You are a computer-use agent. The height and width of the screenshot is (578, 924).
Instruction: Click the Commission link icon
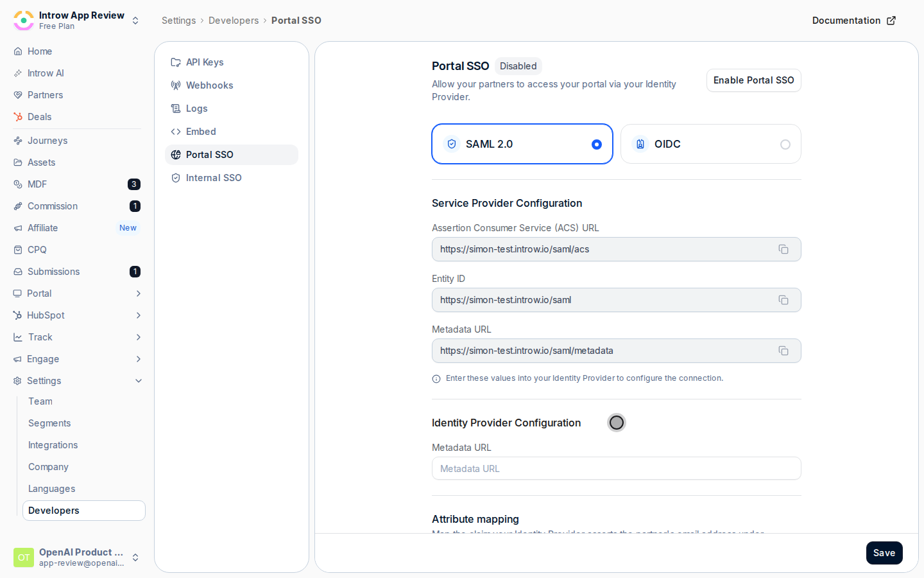(18, 206)
